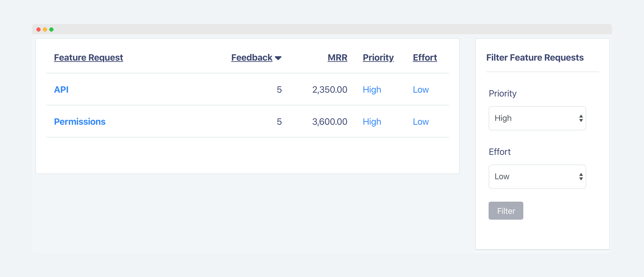Click High priority link in API row
The height and width of the screenshot is (277, 644).
(x=372, y=90)
